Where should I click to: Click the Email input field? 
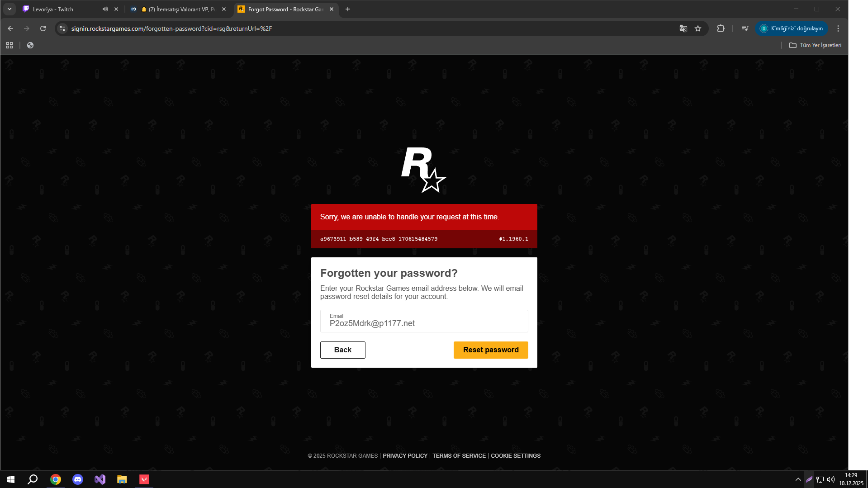[424, 321]
